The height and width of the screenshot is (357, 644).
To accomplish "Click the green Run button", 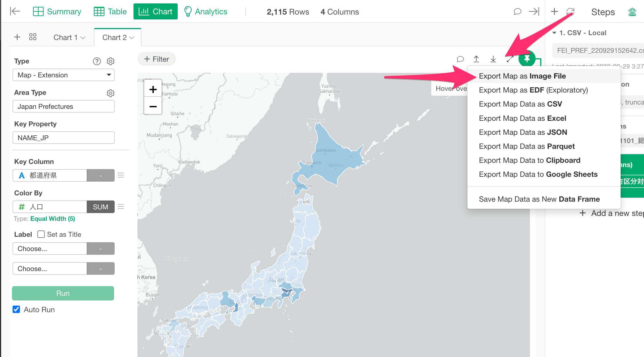I will pos(63,293).
